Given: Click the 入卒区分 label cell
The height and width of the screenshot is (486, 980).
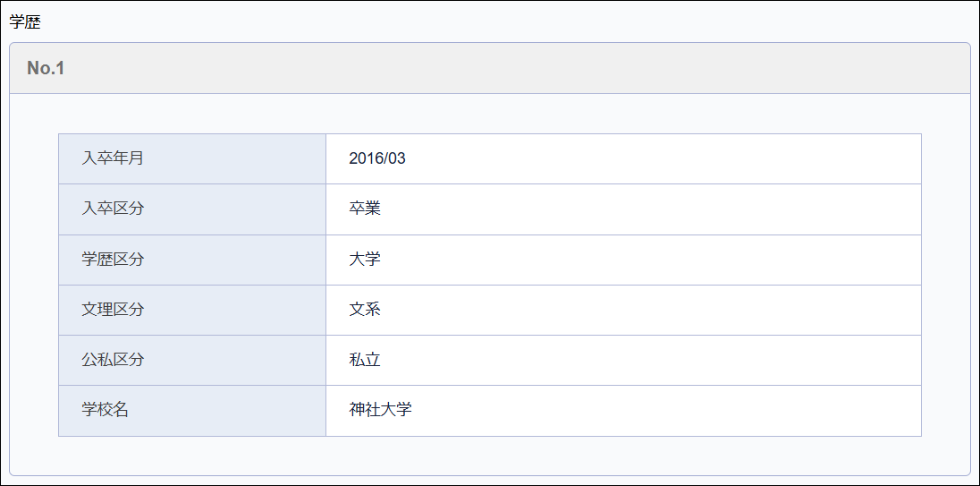Looking at the screenshot, I should coord(113,209).
